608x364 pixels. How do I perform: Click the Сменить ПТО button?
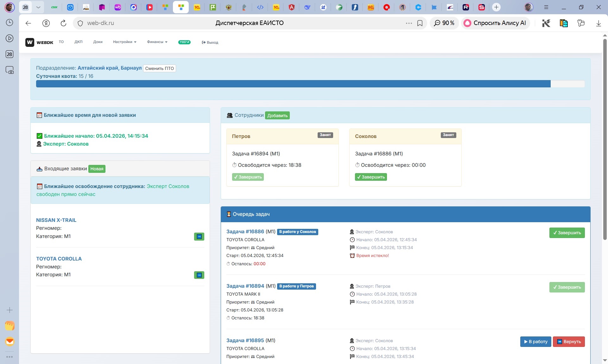coord(159,68)
